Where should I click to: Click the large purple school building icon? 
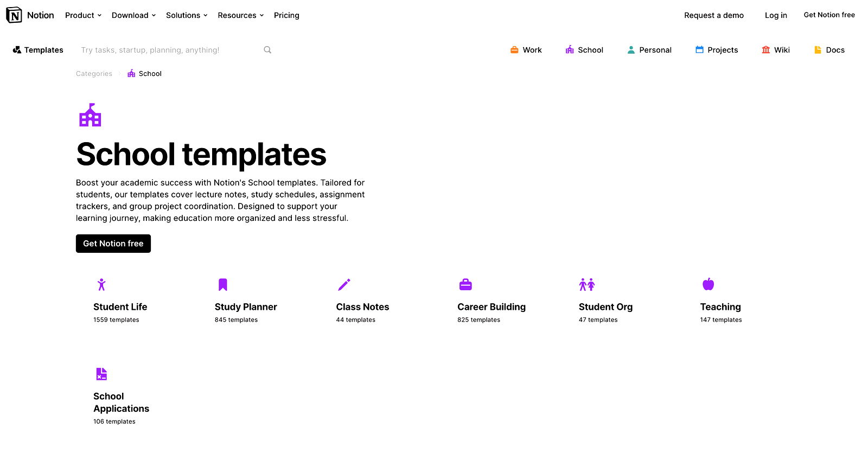click(x=90, y=115)
